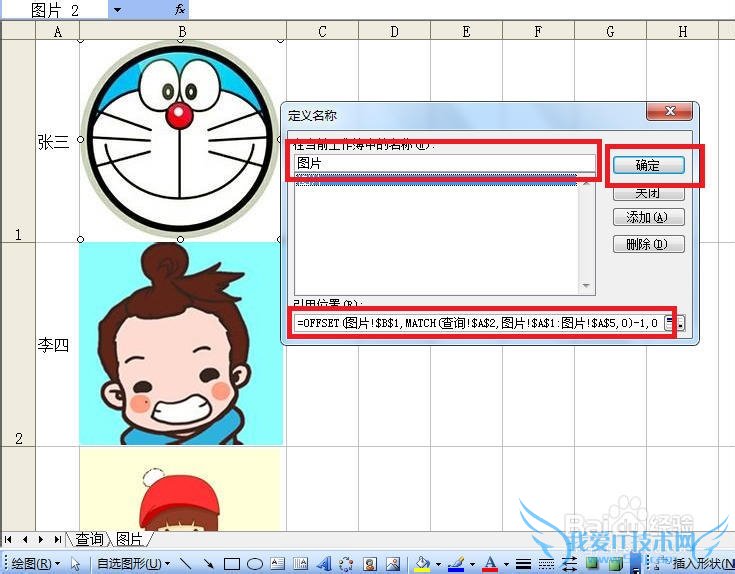Insert picture from file
The width and height of the screenshot is (735, 574).
click(393, 564)
